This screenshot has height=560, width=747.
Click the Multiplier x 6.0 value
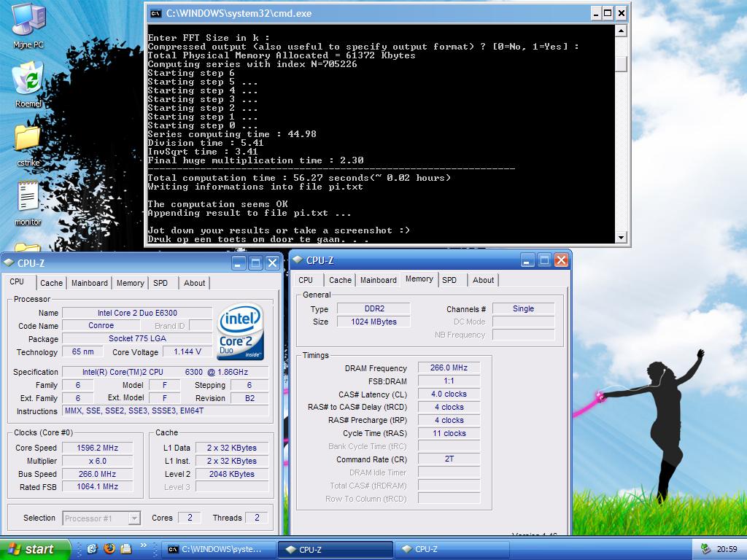(x=97, y=461)
